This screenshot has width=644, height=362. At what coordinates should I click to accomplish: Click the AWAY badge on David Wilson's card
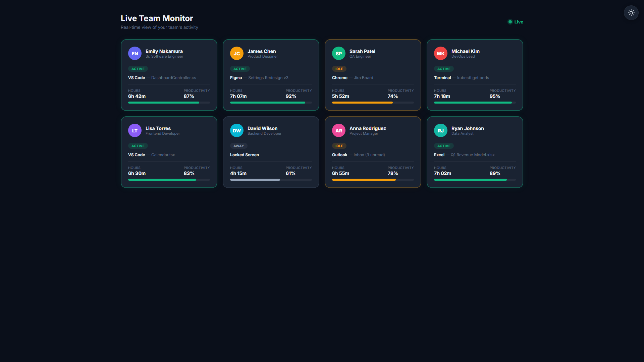pos(238,146)
